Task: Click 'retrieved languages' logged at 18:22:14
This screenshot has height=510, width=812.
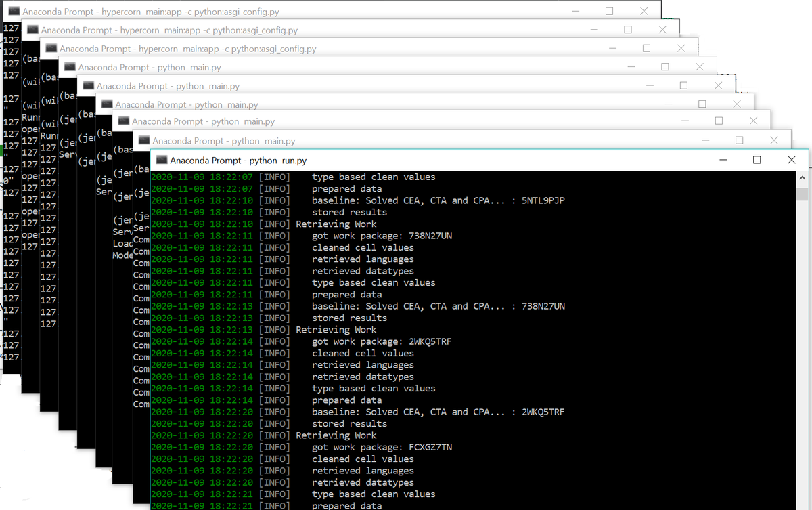Action: [x=363, y=365]
